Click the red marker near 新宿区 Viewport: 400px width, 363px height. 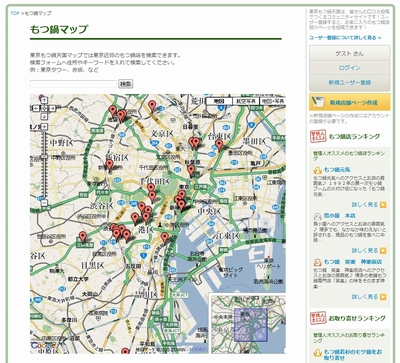tap(109, 164)
